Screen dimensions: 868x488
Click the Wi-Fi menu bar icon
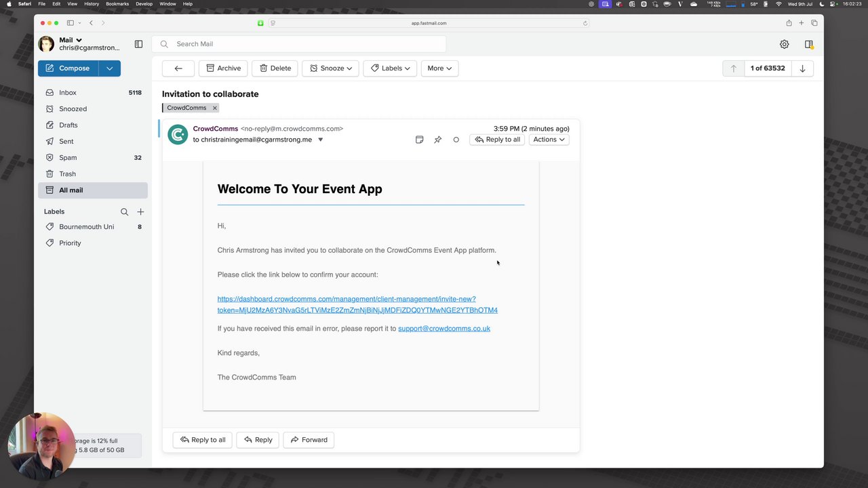(x=778, y=4)
